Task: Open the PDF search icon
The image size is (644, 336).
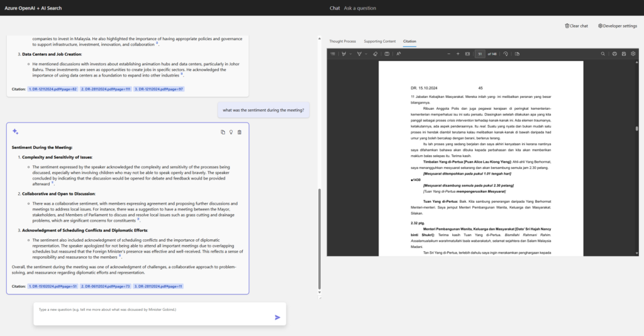Action: coord(603,54)
